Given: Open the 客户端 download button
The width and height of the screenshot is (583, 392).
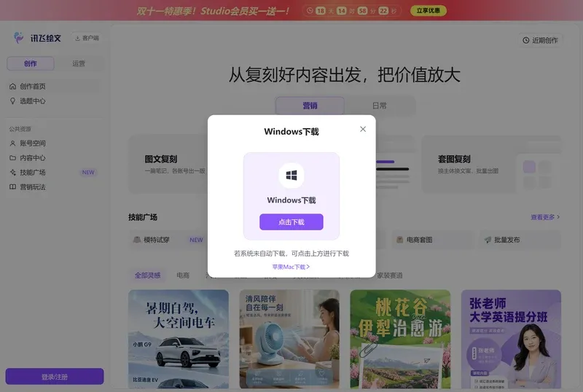Looking at the screenshot, I should coord(87,38).
